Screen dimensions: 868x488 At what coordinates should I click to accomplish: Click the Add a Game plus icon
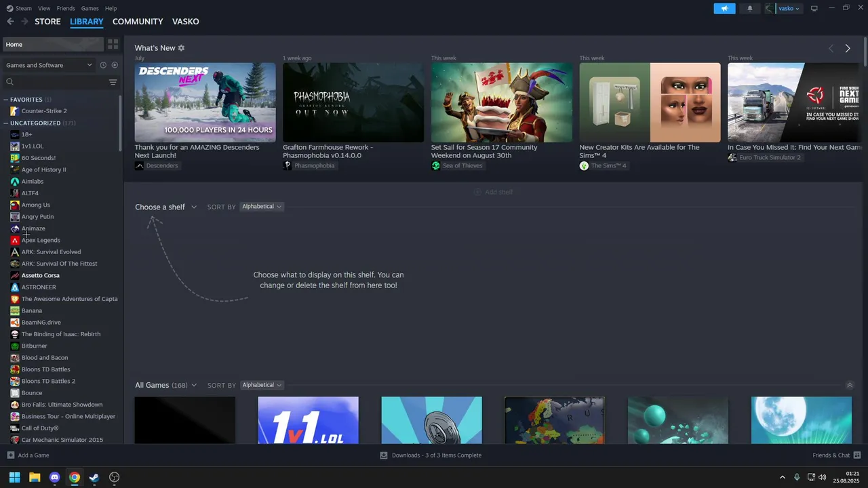pyautogui.click(x=10, y=455)
